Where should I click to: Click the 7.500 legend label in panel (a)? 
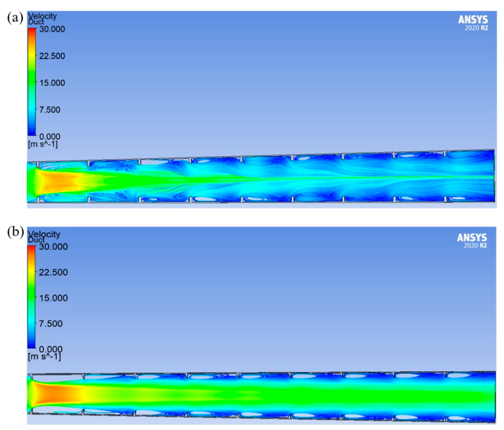[50, 110]
